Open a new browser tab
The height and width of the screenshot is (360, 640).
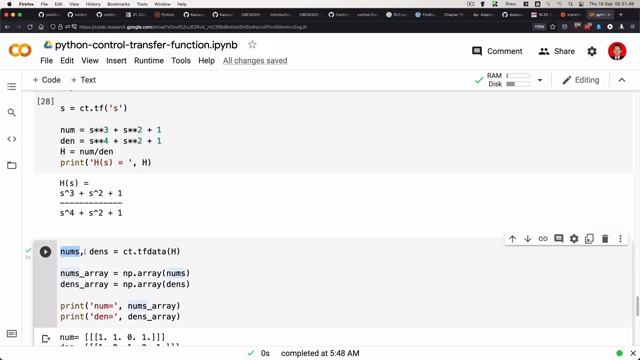tap(621, 15)
